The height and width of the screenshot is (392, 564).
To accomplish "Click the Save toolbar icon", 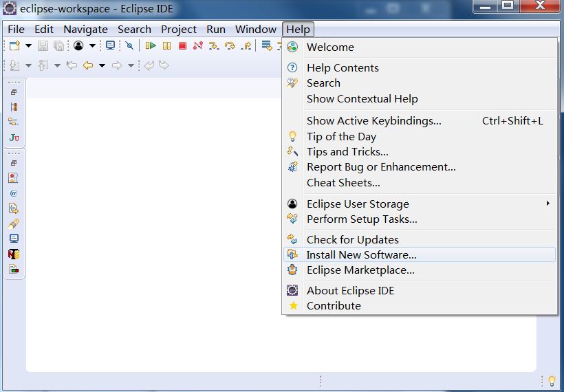I will [x=43, y=45].
